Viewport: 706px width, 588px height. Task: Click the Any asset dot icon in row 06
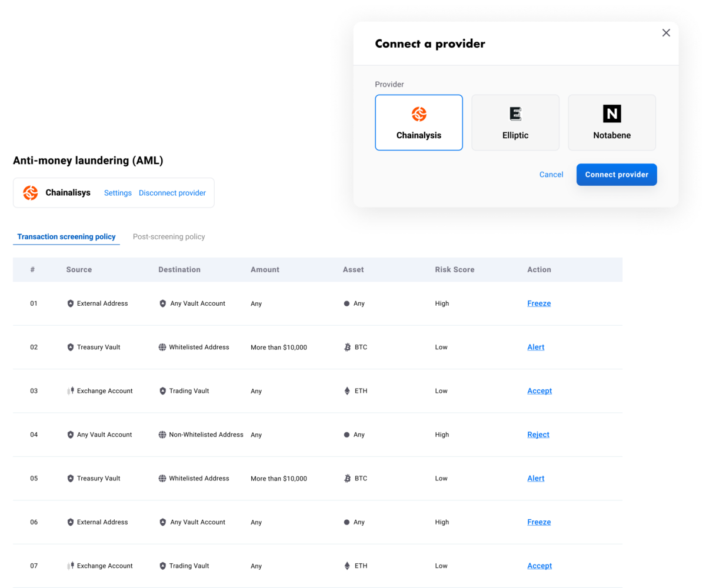point(347,522)
